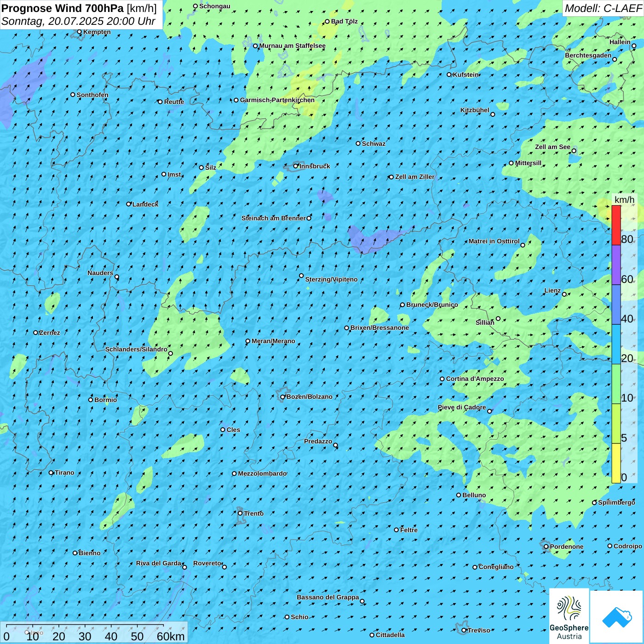The width and height of the screenshot is (644, 644).
Task: Click the 'Prognose Wind 700hPa [km/h]' title
Action: point(79,8)
